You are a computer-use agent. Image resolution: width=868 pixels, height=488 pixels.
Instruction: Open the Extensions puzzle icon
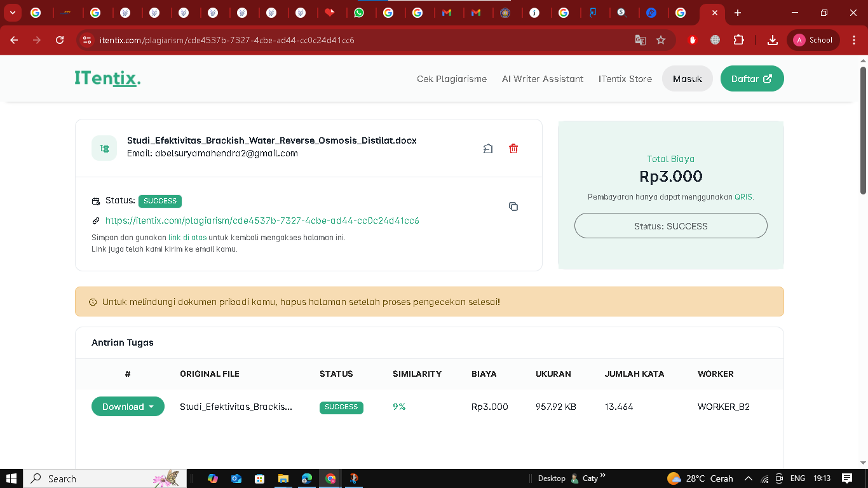(738, 40)
